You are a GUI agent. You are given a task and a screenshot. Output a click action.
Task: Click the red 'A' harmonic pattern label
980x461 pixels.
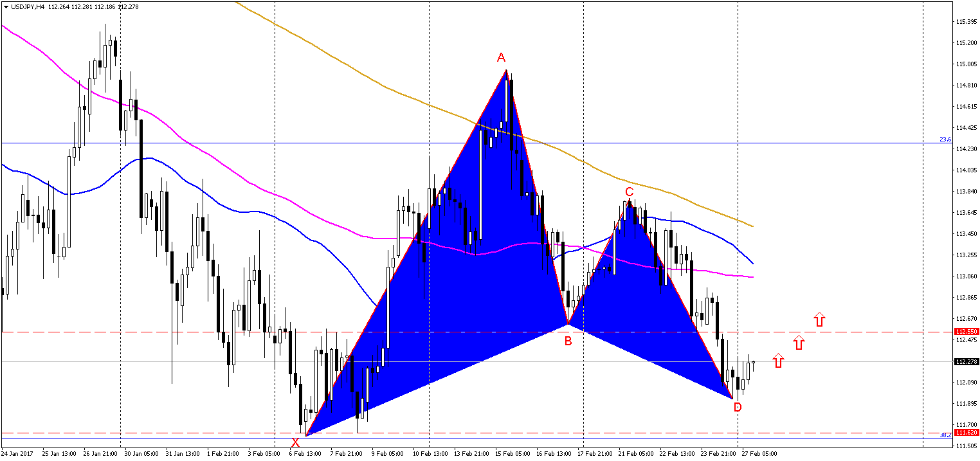click(x=502, y=57)
